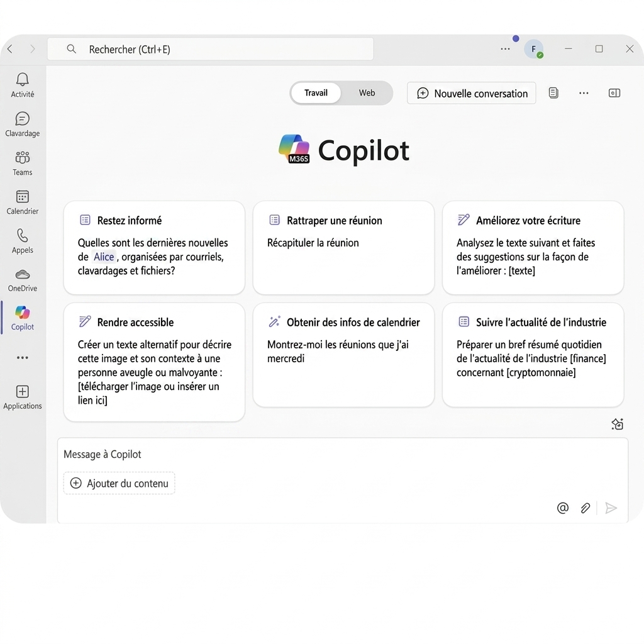Click the Alice name chip
This screenshot has width=644, height=644.
coord(104,257)
